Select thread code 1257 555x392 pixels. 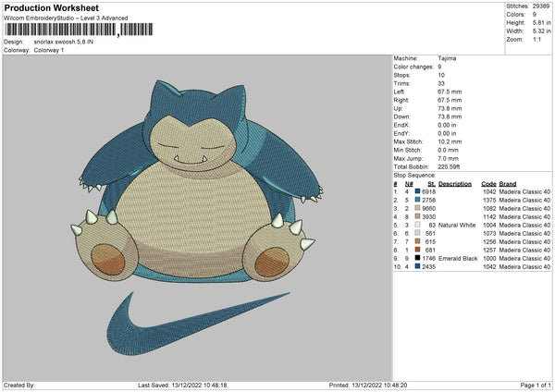(489, 251)
